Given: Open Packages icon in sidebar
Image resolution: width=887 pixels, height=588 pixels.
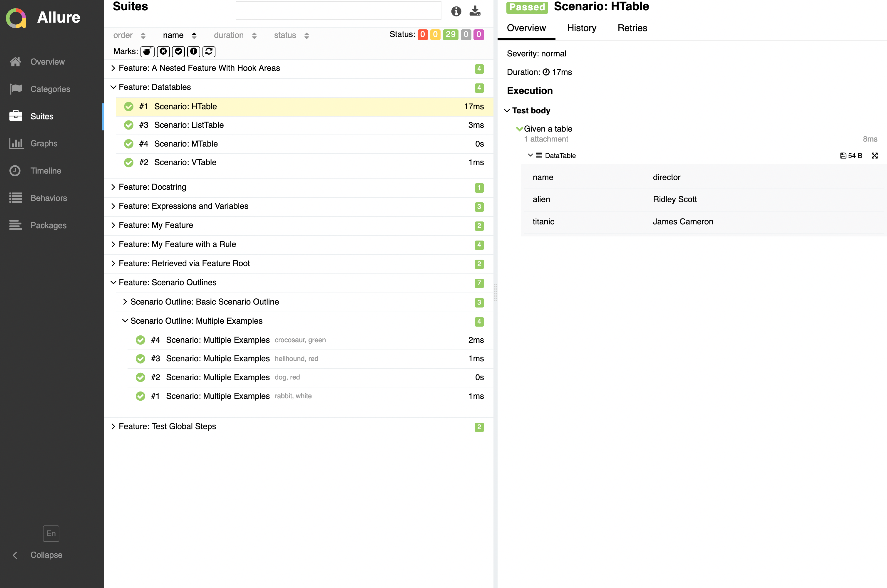Looking at the screenshot, I should (16, 225).
